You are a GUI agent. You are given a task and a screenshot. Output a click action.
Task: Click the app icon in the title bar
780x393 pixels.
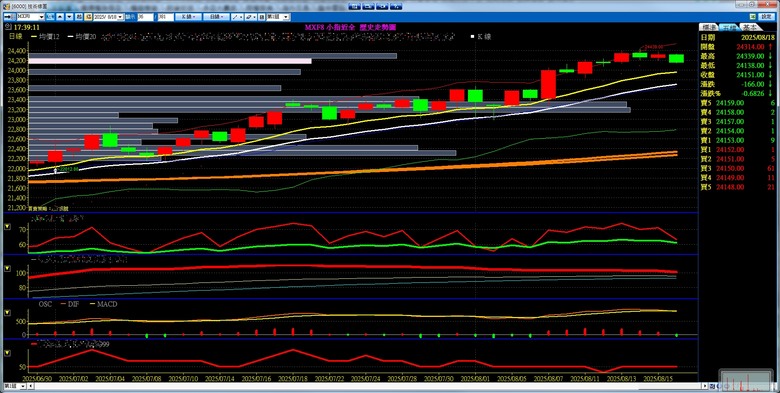pos(6,6)
